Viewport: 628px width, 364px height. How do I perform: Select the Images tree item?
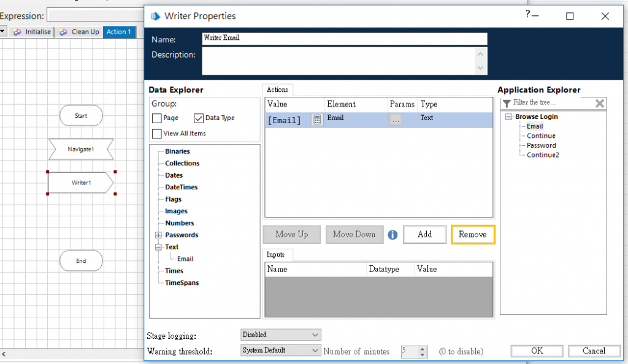pyautogui.click(x=176, y=211)
